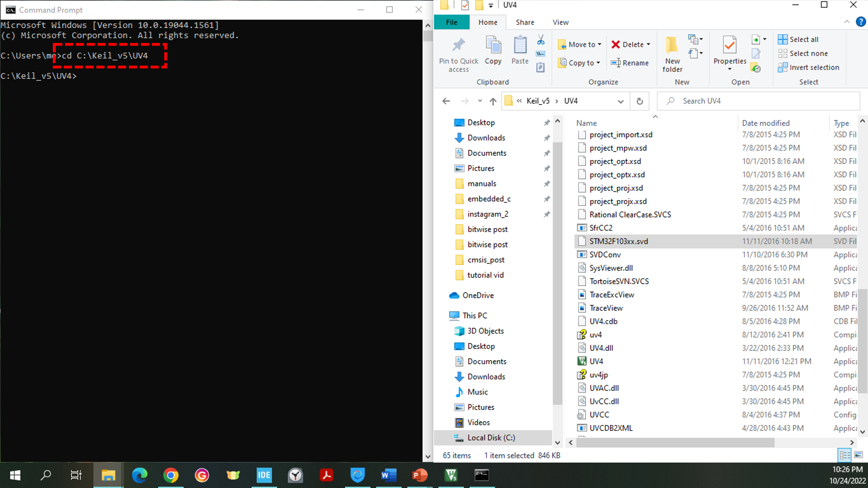Select the embedded_c pinned folder

tap(489, 199)
